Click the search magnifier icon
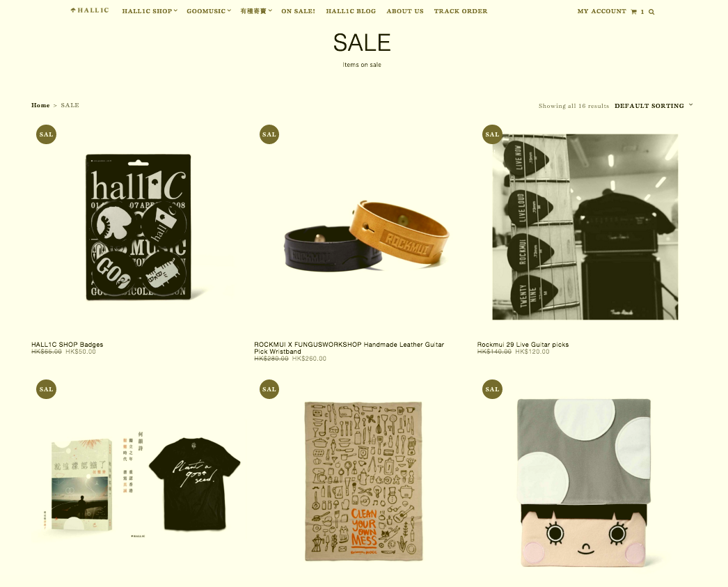Image resolution: width=728 pixels, height=587 pixels. [x=651, y=12]
